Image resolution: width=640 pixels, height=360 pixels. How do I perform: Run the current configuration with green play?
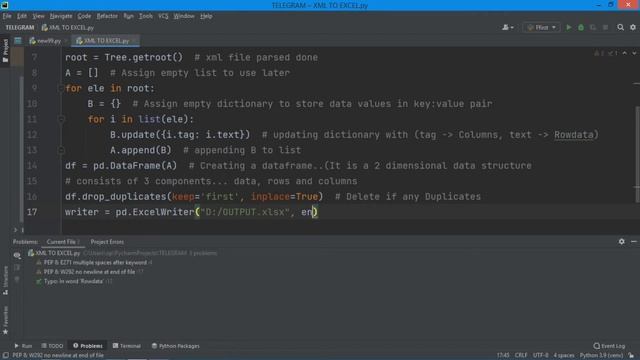(569, 27)
